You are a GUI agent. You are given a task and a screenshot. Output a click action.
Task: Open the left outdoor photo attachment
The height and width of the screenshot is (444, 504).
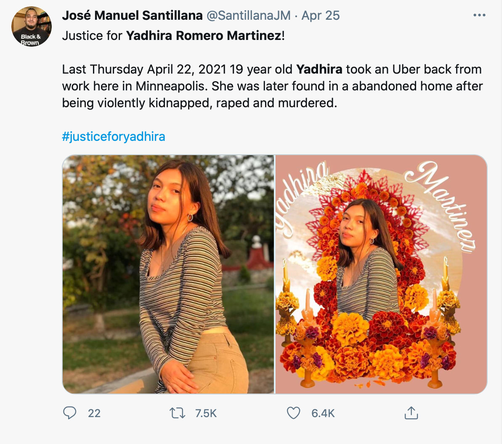[168, 274]
